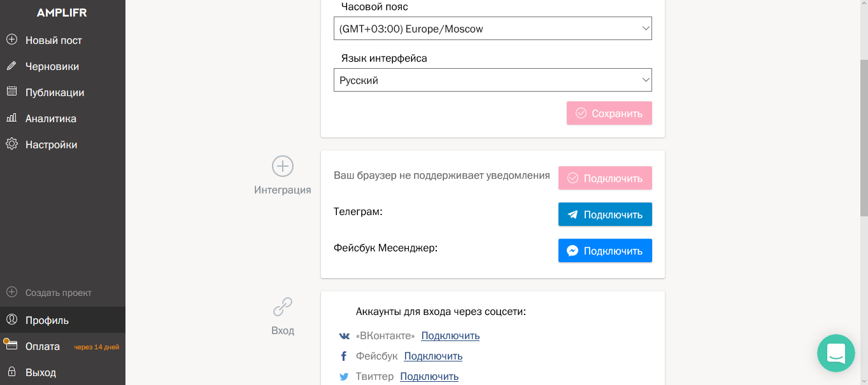Save settings with the Сохранить button
This screenshot has height=385, width=868.
(609, 113)
